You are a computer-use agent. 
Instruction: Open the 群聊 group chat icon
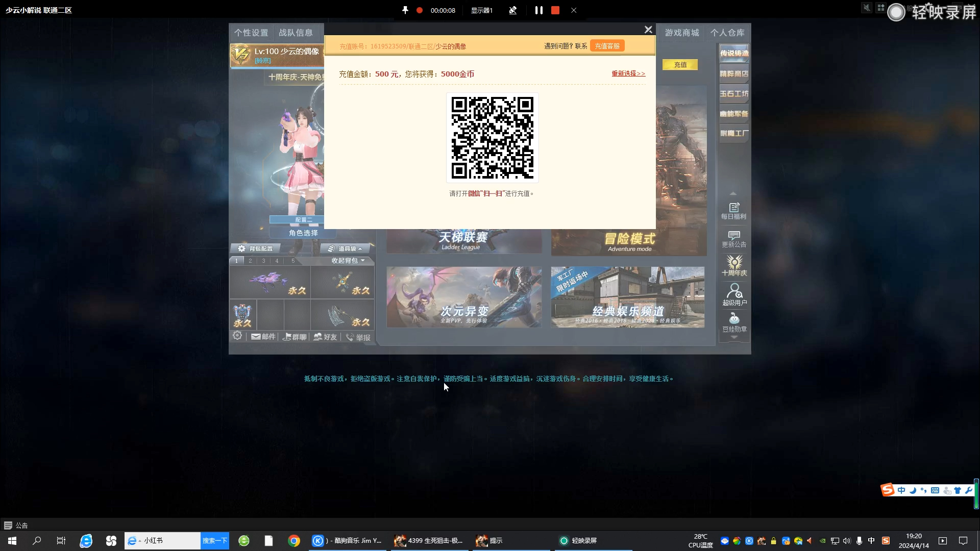295,337
